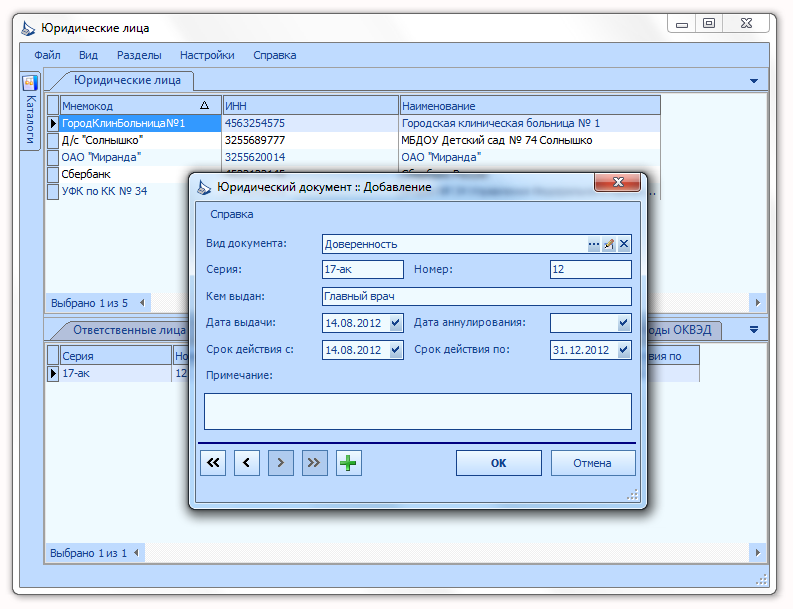Go to last record with double-right arrow
Image resolution: width=793 pixels, height=609 pixels.
click(x=315, y=463)
